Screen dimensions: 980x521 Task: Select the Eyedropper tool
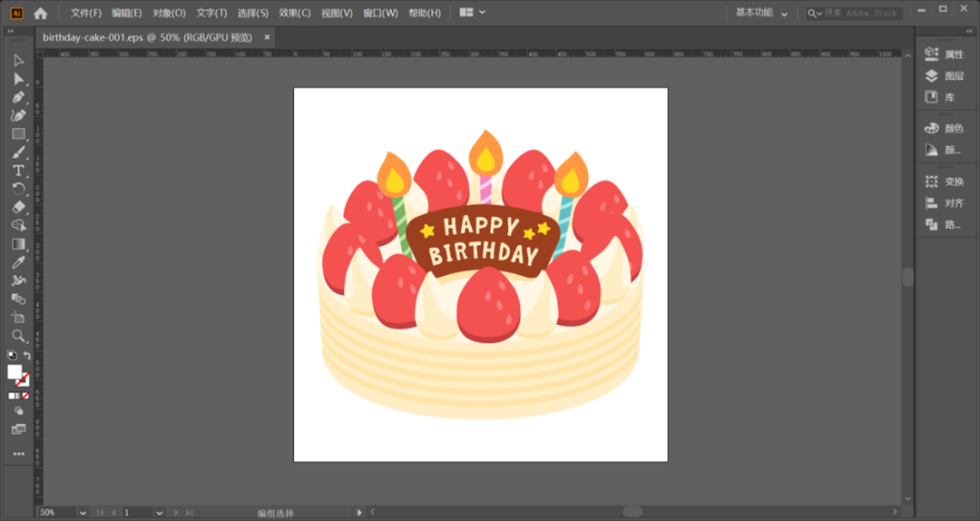[x=18, y=262]
